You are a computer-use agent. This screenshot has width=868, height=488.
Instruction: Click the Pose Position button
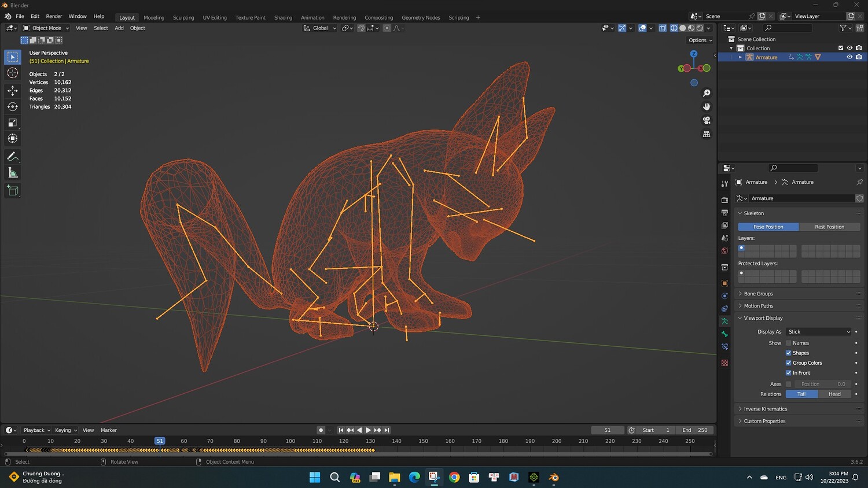[x=768, y=227]
